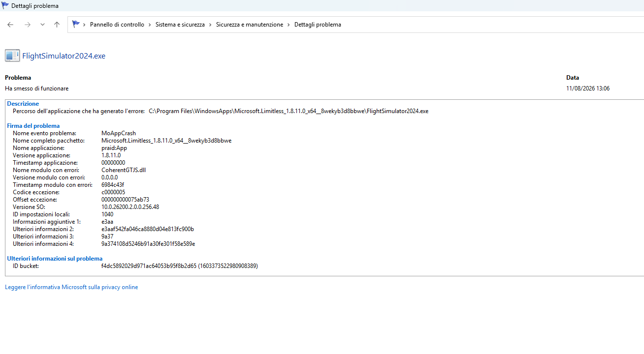This screenshot has height=354, width=644.
Task: Select 'Ha smesso di funzionare' text
Action: click(x=37, y=88)
